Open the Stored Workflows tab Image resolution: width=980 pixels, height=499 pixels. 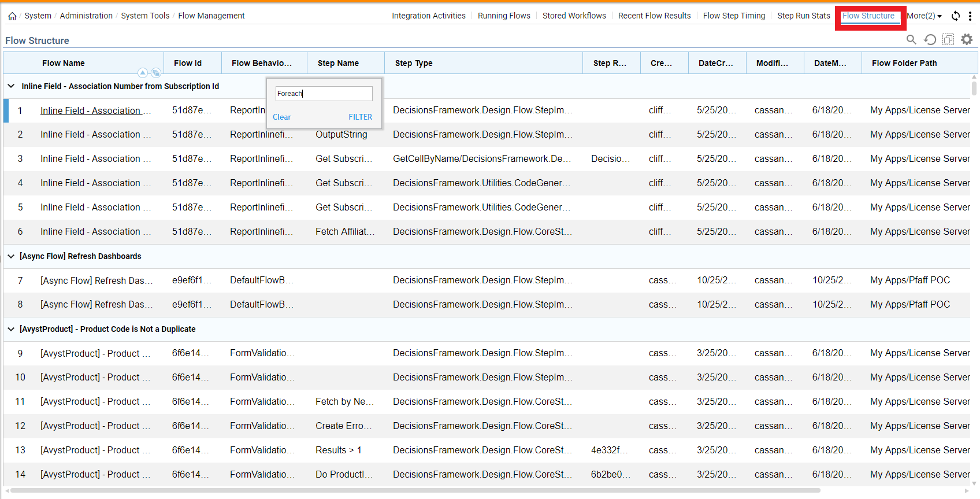tap(574, 16)
